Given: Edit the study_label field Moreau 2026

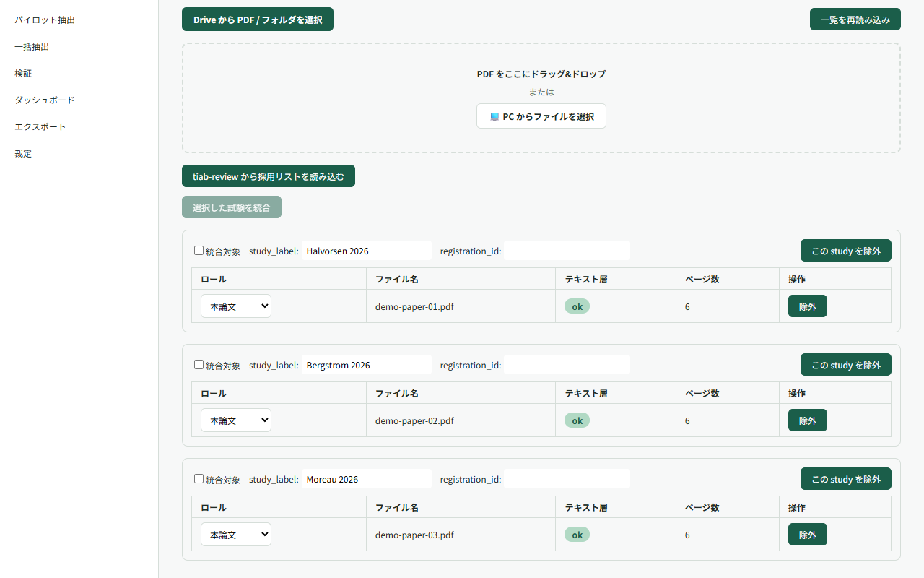Looking at the screenshot, I should [x=367, y=479].
